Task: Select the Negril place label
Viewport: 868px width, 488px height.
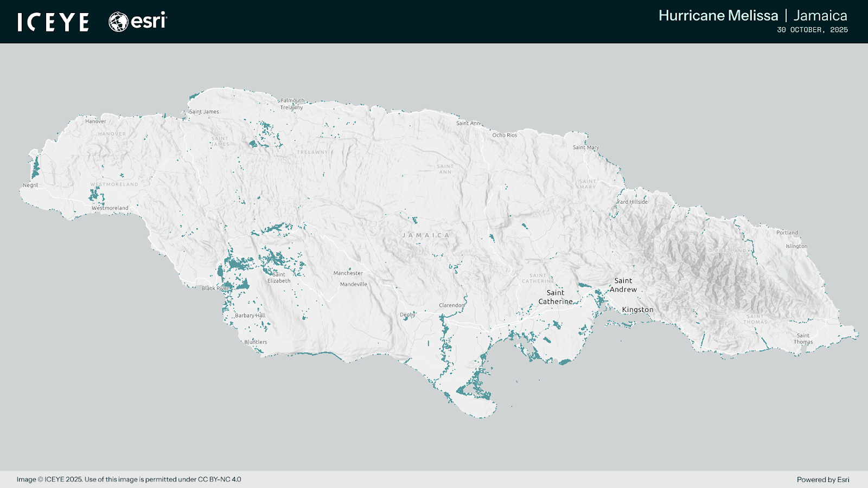Action: click(30, 185)
